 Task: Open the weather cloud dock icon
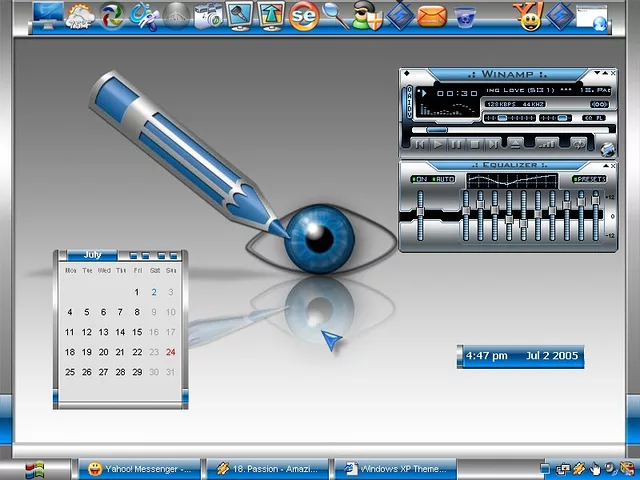[80, 16]
